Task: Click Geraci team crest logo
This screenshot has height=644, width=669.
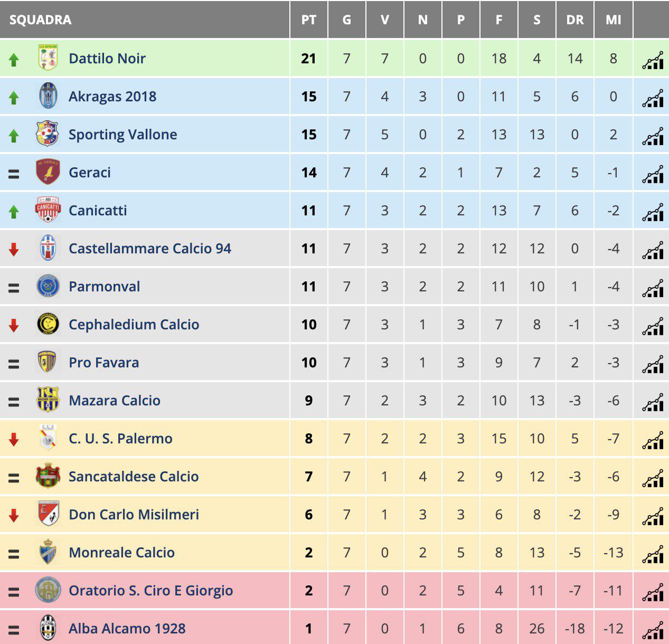Action: [48, 172]
